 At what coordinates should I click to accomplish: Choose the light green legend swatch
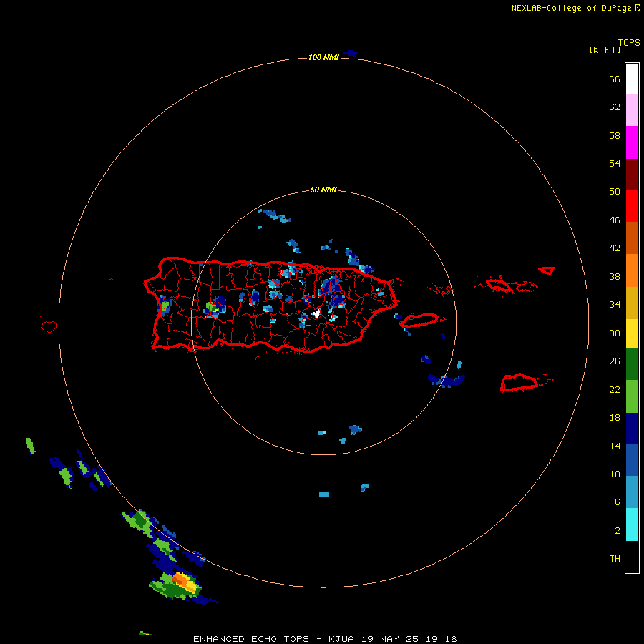(632, 396)
